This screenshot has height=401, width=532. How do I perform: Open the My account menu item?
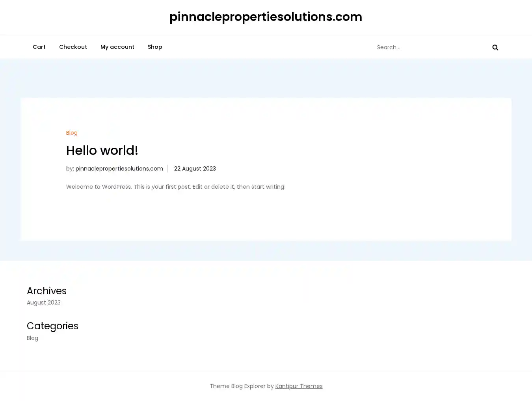[117, 47]
